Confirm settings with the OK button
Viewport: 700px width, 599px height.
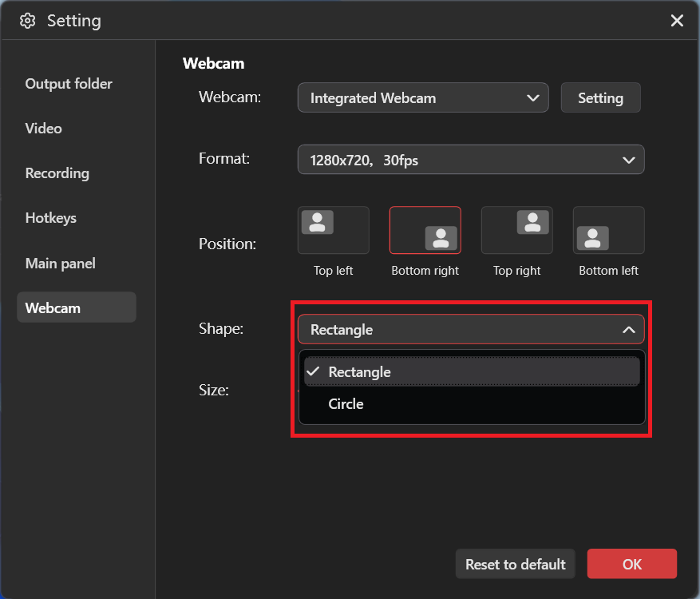[631, 564]
